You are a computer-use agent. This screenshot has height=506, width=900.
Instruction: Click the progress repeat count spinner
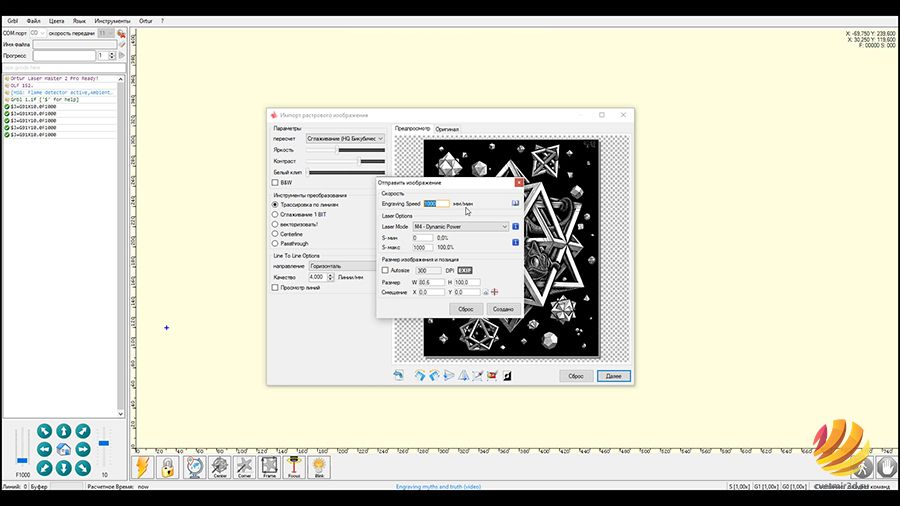(x=112, y=56)
